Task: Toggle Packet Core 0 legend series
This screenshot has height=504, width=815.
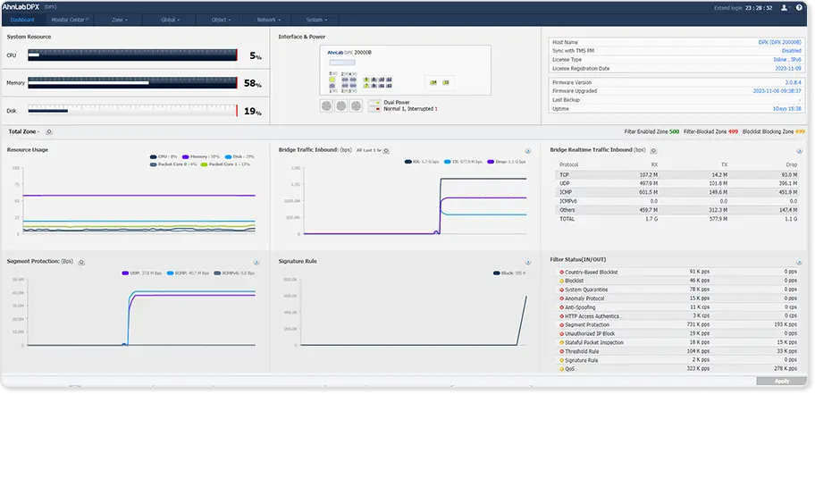Action: (x=173, y=164)
